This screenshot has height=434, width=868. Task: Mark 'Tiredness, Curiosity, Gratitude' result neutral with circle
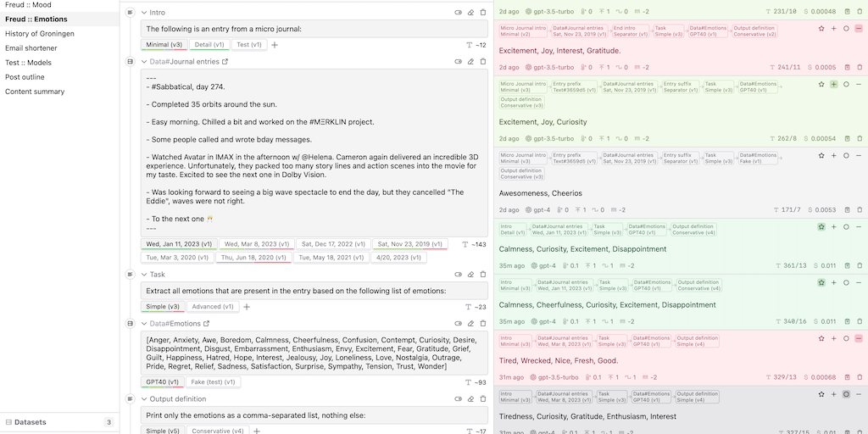[x=846, y=394]
